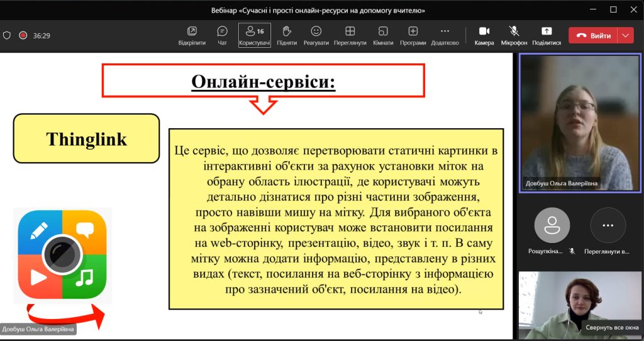644x341 pixels.
Task: Open the Чат panel
Action: tap(222, 36)
